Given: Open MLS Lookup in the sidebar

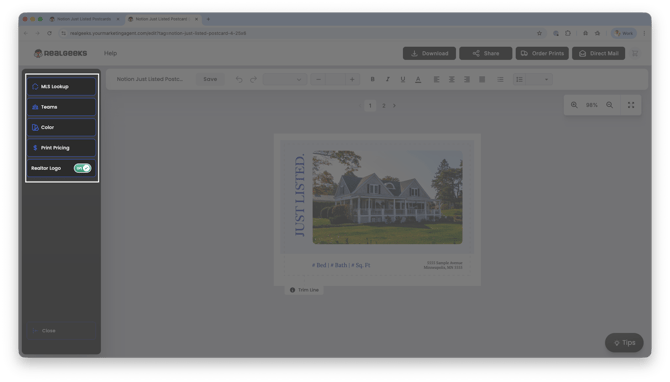Looking at the screenshot, I should click(62, 87).
